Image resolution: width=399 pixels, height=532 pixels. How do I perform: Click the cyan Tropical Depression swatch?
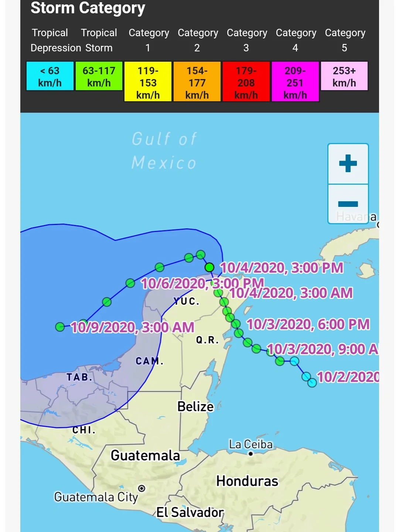coord(50,76)
